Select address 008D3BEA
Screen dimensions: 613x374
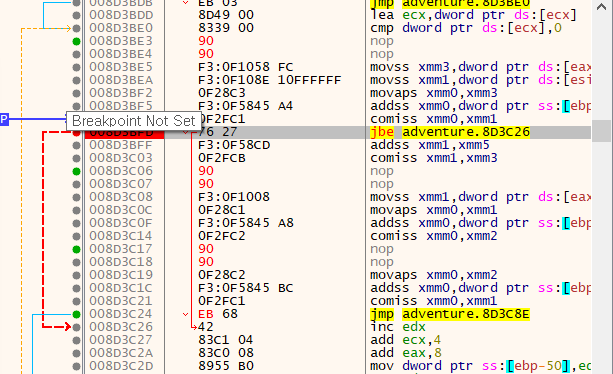pos(121,80)
